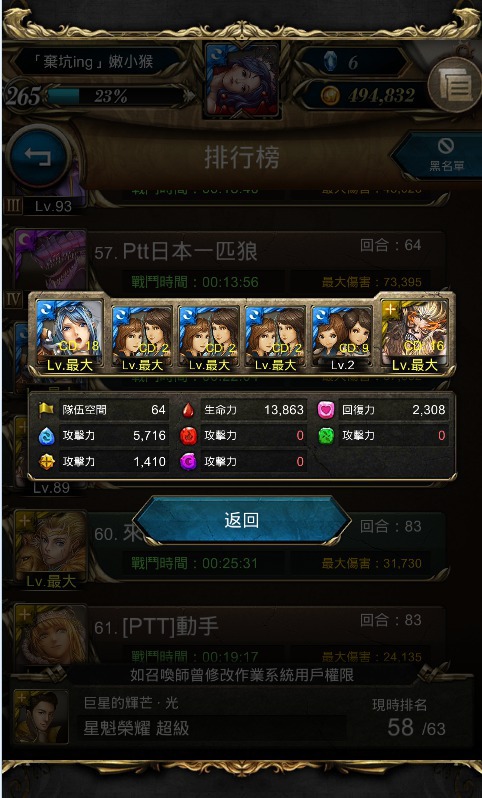
Task: Tap the purple dark attribute attack icon
Action: (x=188, y=462)
